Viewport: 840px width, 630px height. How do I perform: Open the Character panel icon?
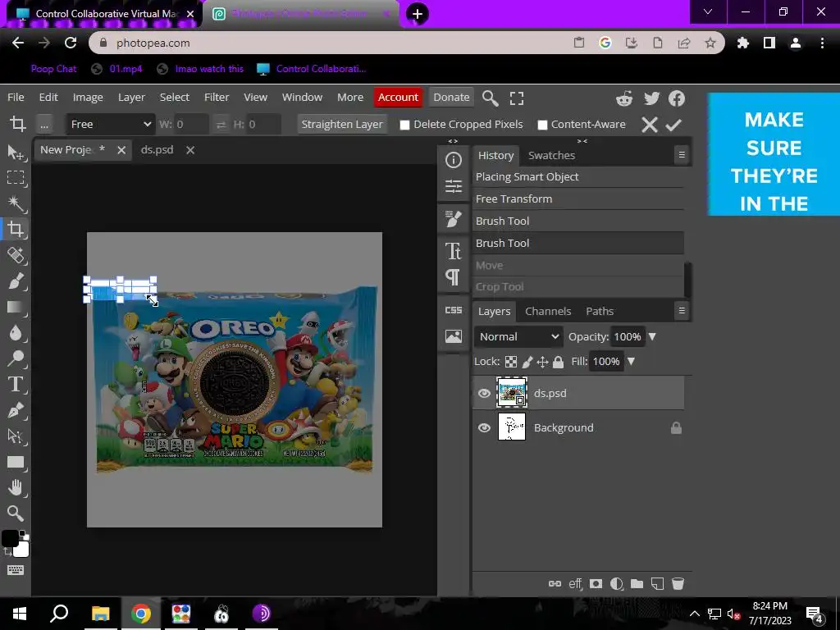[x=453, y=250]
